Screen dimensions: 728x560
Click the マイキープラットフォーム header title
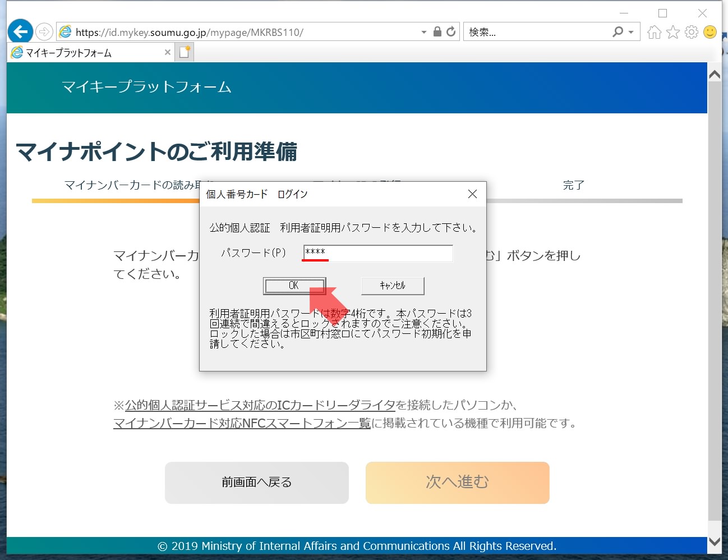tap(146, 87)
